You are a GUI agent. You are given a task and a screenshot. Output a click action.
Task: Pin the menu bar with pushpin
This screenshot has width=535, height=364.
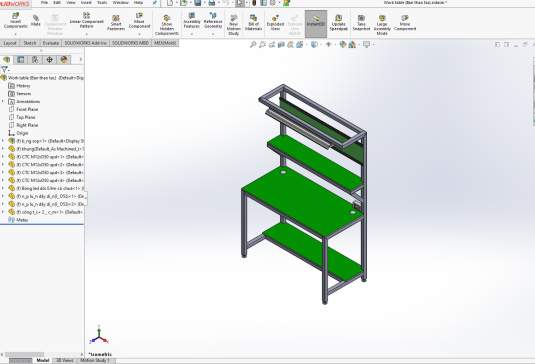155,3
